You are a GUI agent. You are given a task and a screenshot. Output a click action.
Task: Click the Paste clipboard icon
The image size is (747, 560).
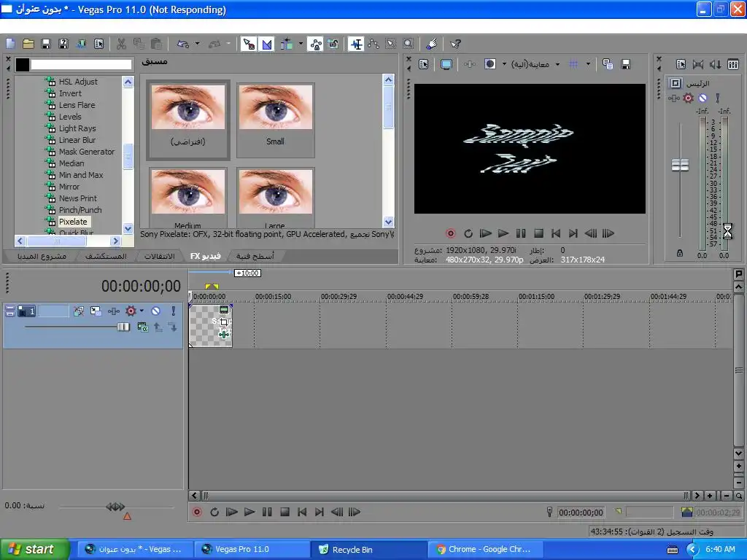coord(156,44)
